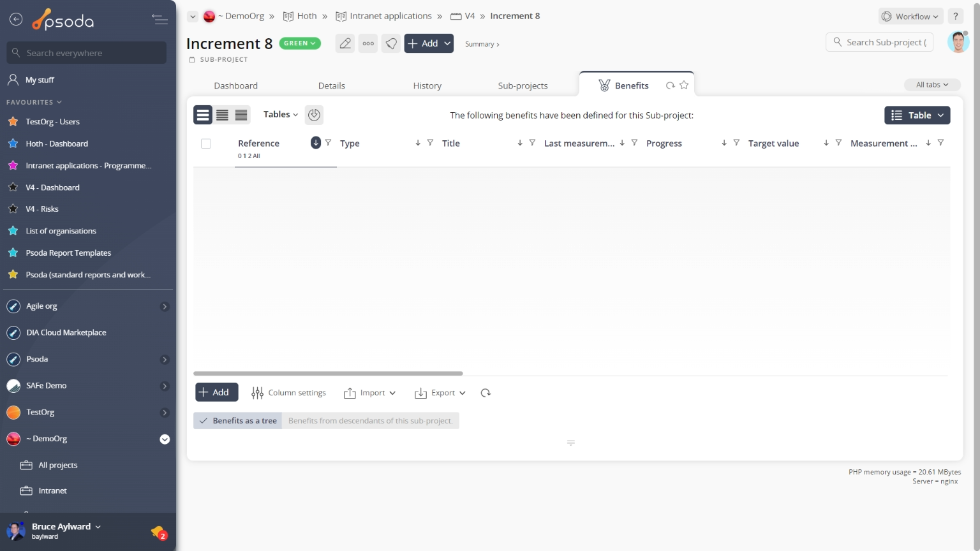Click the tag icon in the header toolbar
Image resolution: width=980 pixels, height=551 pixels.
pyautogui.click(x=391, y=43)
